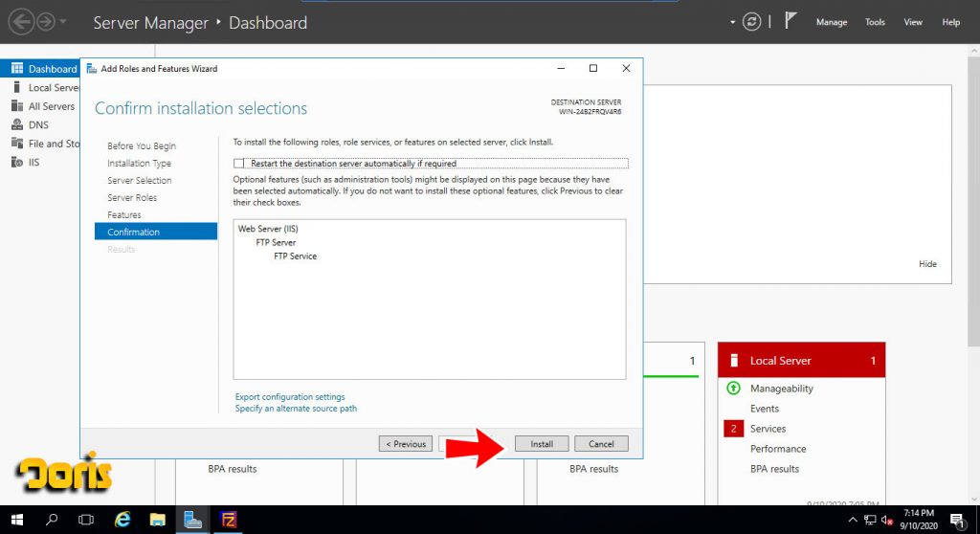Click the red Services alert count badge
The image size is (980, 534).
pos(733,429)
